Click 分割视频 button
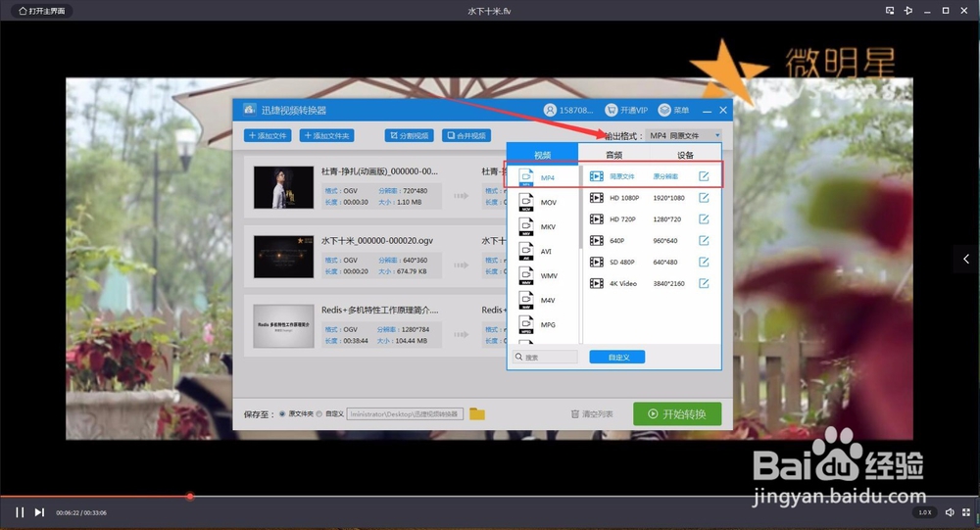 [x=410, y=135]
